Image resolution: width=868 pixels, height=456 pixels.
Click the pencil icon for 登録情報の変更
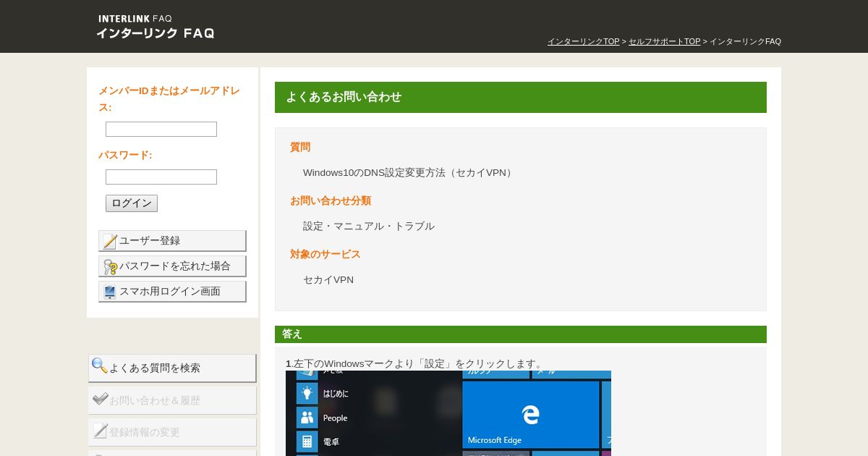pyautogui.click(x=101, y=431)
